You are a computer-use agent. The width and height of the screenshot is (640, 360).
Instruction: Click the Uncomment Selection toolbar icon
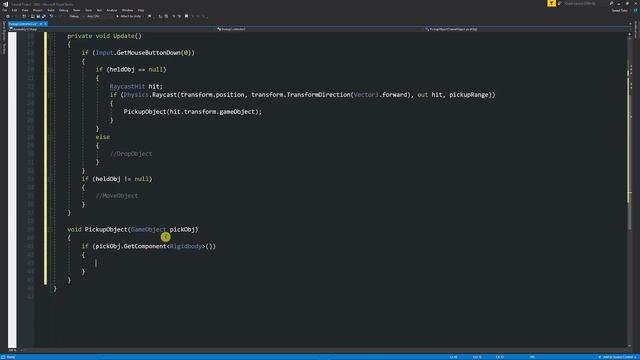click(x=179, y=16)
